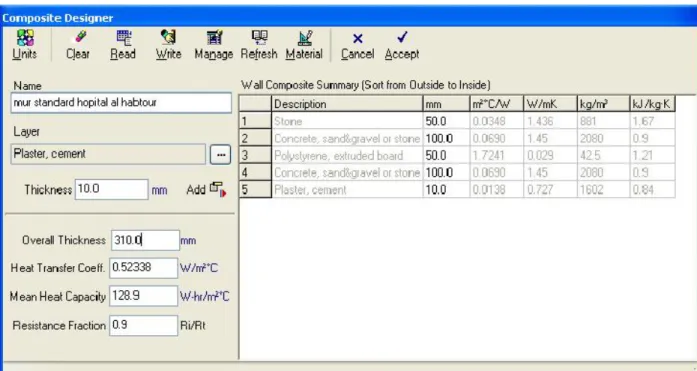This screenshot has height=371, width=697.
Task: Click the mm column header
Action: [x=446, y=104]
